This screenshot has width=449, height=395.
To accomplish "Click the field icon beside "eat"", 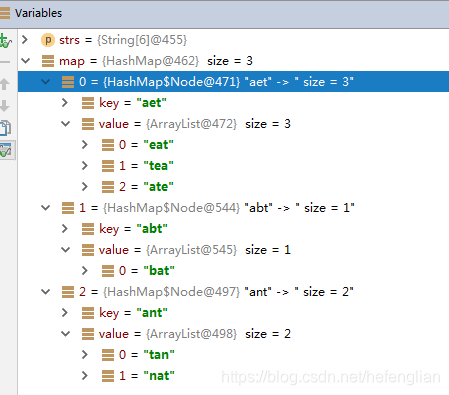I will pos(108,145).
